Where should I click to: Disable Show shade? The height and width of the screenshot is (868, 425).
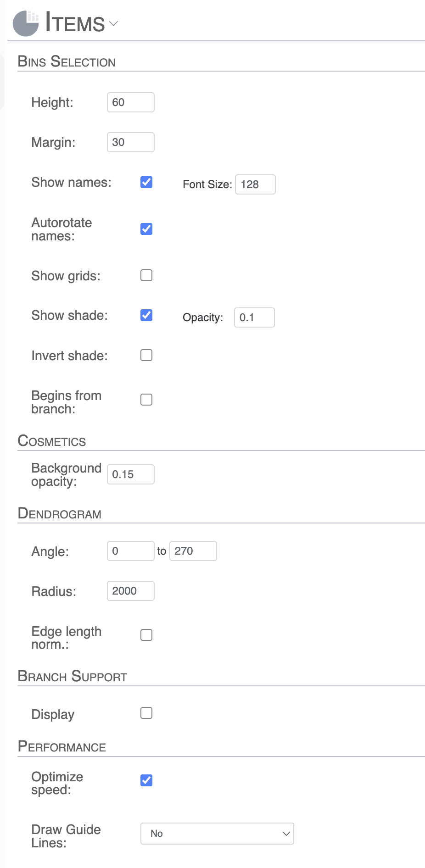(x=146, y=315)
